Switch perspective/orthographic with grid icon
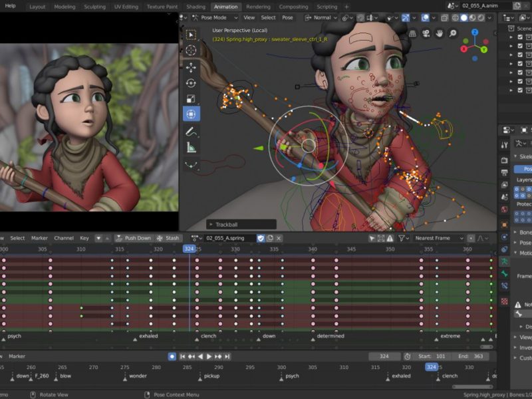532x399 pixels. (412, 33)
